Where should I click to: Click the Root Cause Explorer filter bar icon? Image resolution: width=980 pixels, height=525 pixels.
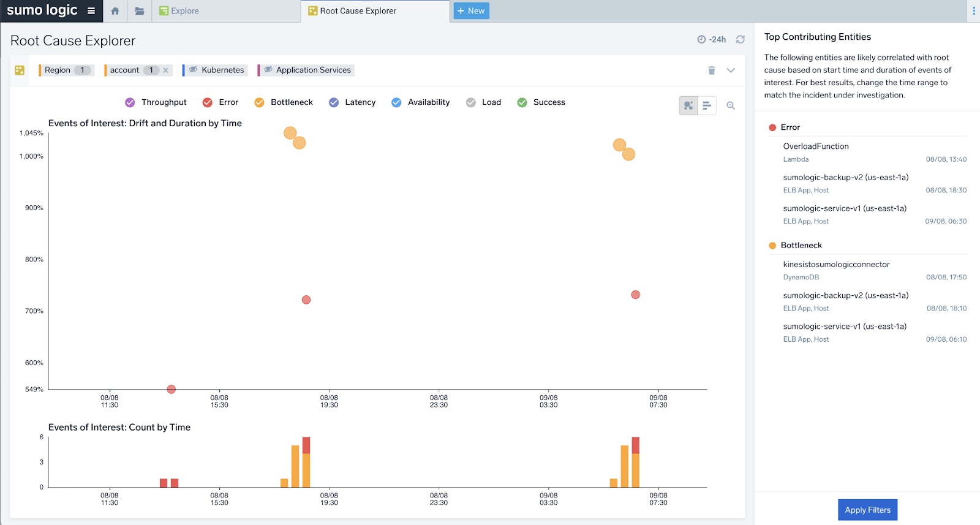pos(20,70)
